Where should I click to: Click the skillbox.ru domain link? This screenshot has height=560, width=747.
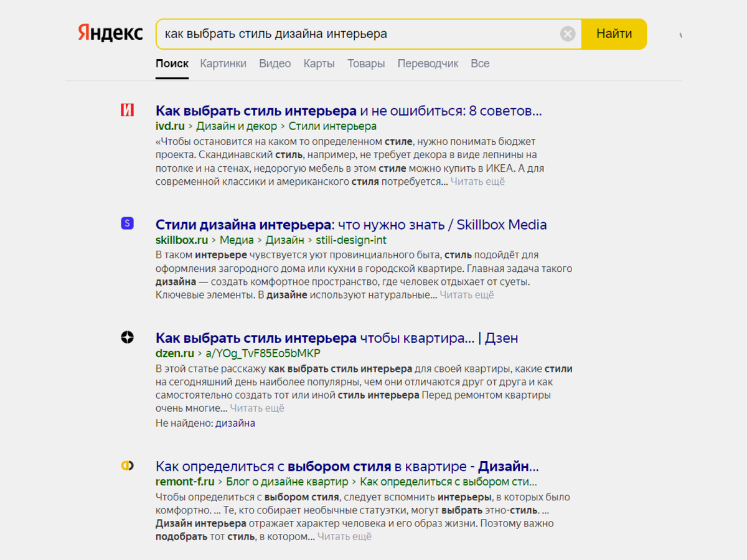pos(182,240)
